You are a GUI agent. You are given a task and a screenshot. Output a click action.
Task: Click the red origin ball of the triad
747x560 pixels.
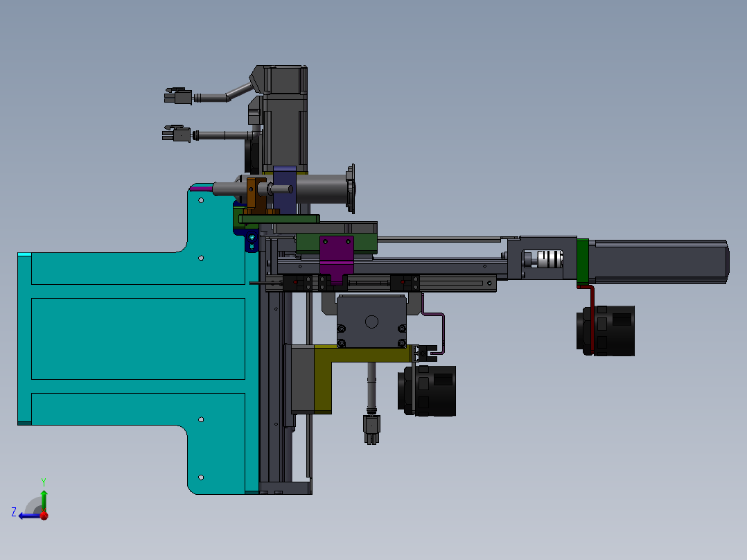[44, 515]
